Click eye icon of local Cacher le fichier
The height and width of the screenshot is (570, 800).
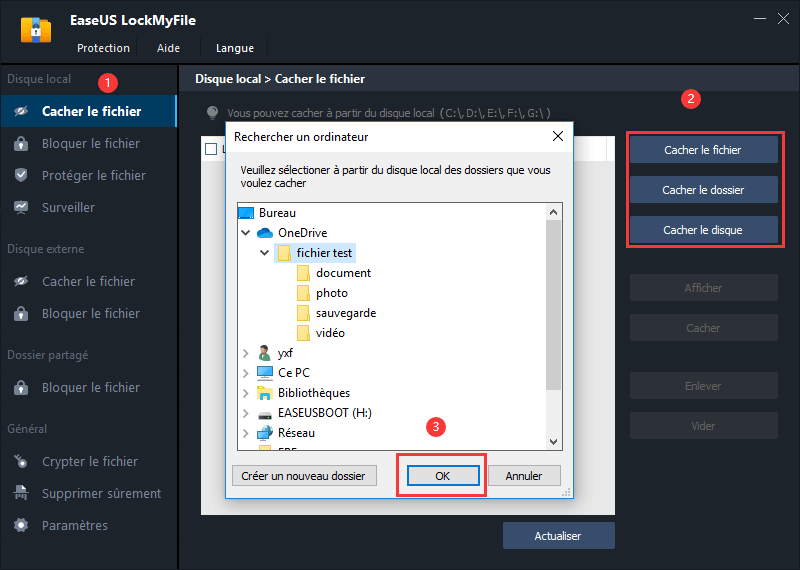pos(21,111)
